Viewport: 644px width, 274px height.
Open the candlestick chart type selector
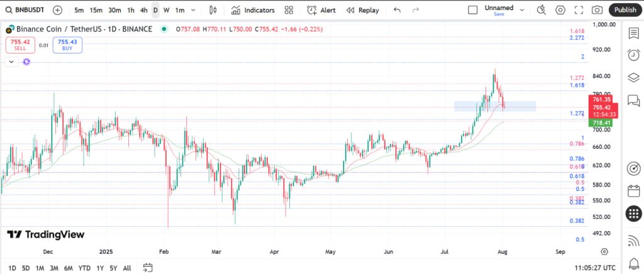[x=213, y=10]
